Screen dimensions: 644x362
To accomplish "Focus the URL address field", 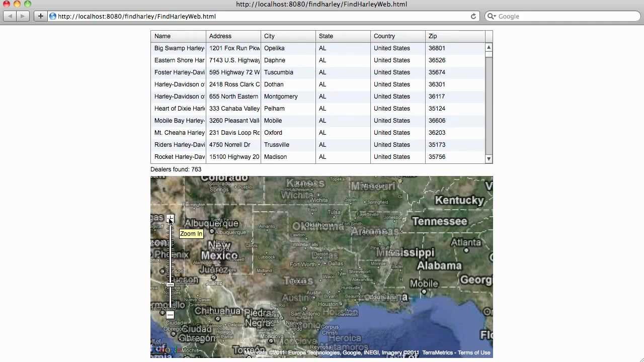I will pos(263,16).
